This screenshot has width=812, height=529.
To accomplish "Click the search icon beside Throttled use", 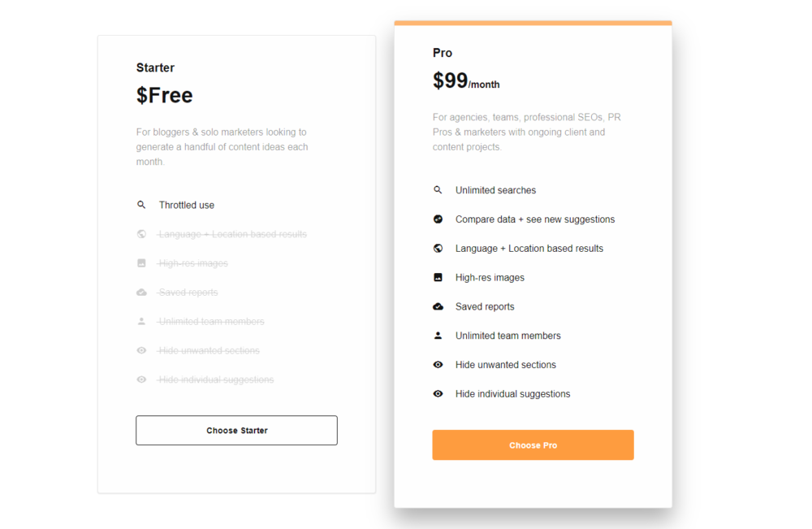I will pos(141,205).
